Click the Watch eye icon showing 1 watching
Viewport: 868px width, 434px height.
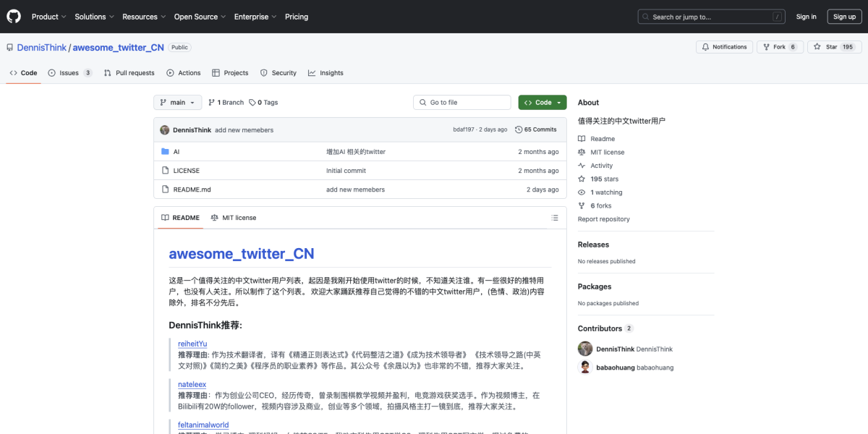tap(581, 192)
